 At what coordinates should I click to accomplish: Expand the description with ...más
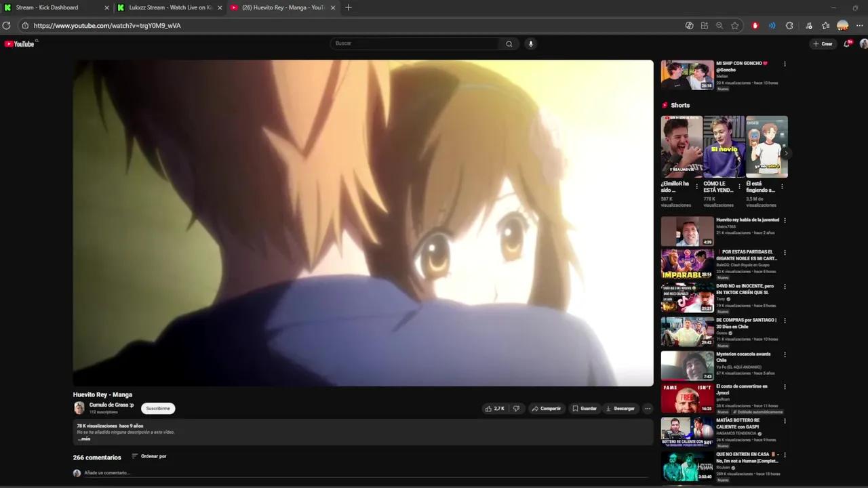(x=84, y=439)
